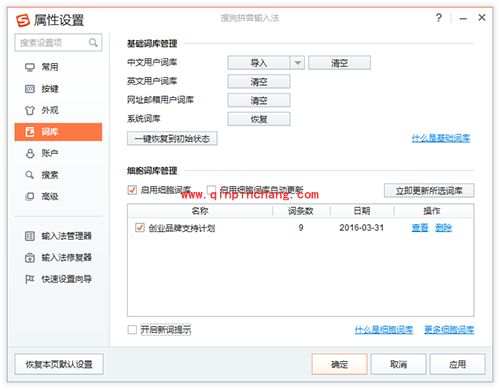This screenshot has height=389, width=500.
Task: Open the 什么是基础词库 link
Action: pos(441,138)
